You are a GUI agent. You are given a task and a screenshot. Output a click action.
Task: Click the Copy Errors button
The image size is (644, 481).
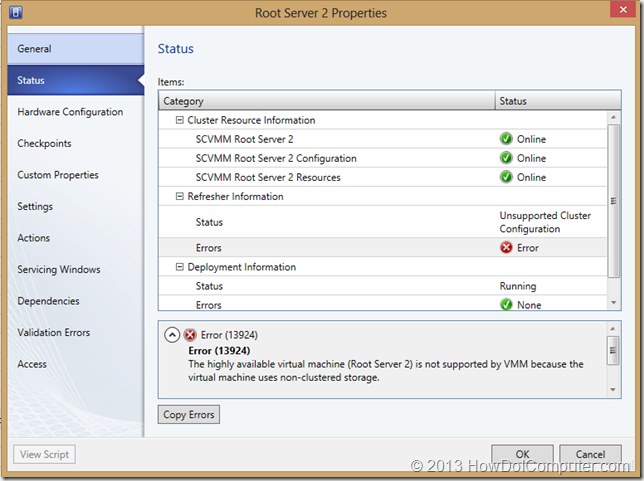point(189,414)
